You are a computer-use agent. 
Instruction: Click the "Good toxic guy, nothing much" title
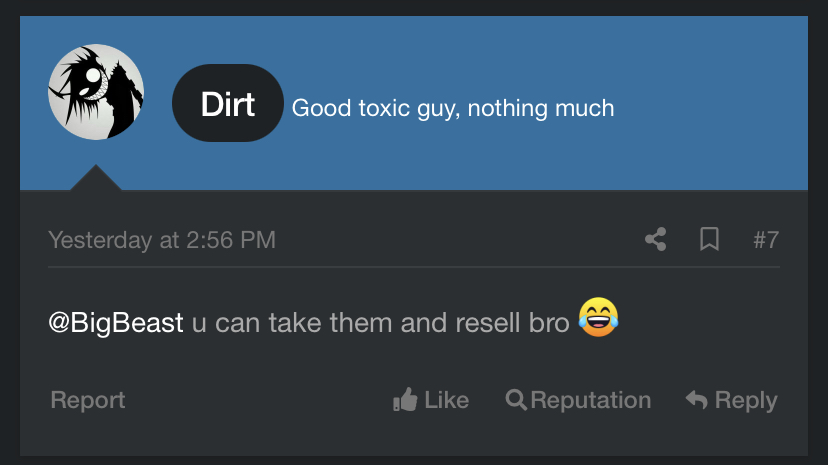(452, 108)
